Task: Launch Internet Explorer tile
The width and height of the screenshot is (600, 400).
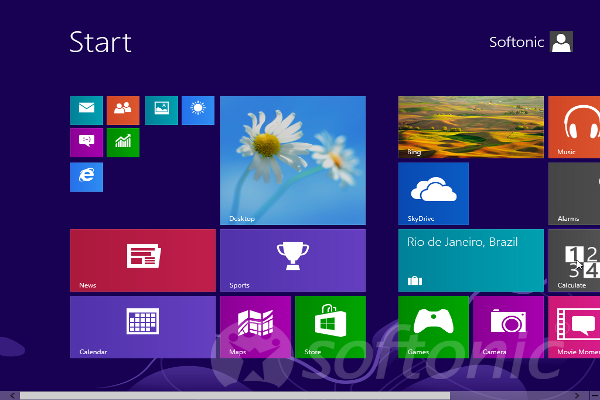Action: coord(86,177)
